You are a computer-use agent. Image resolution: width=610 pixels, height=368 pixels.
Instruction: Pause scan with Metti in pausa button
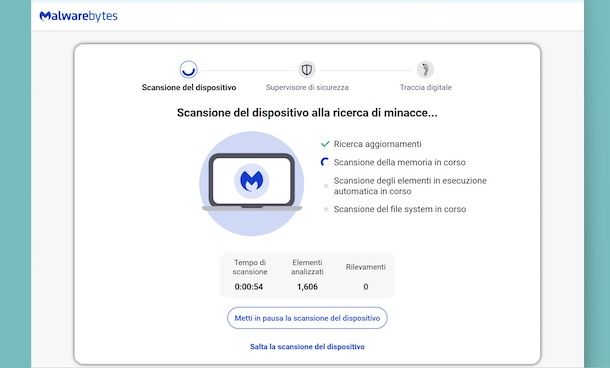[x=307, y=318]
